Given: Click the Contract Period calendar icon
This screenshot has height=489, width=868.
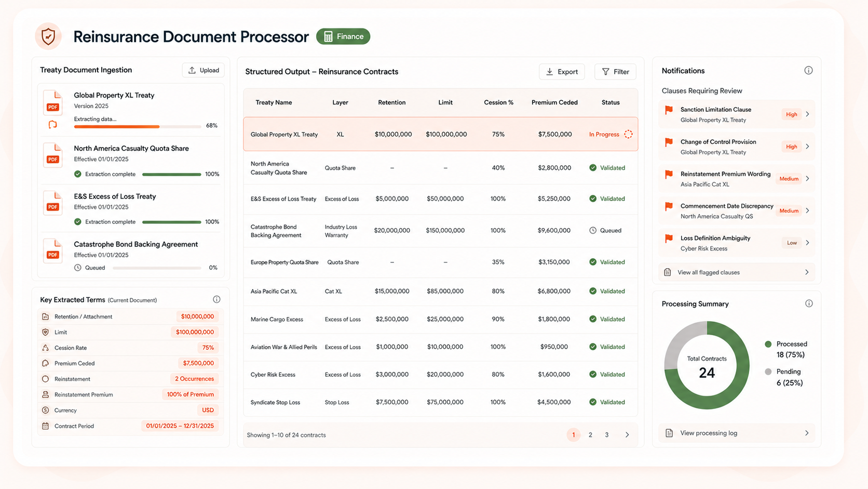Looking at the screenshot, I should 46,426.
